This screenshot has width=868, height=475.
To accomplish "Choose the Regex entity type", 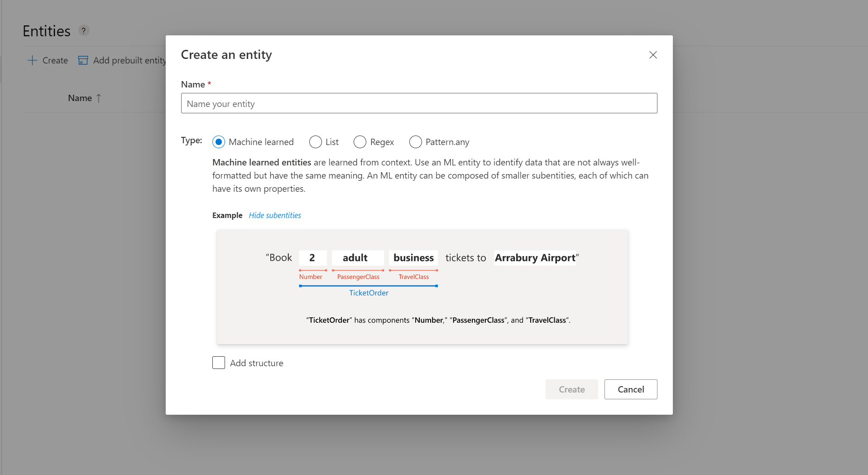I will [360, 142].
